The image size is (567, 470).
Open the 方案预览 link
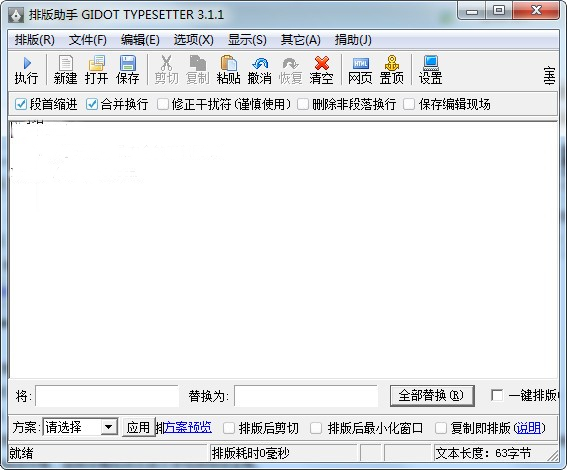pyautogui.click(x=188, y=428)
